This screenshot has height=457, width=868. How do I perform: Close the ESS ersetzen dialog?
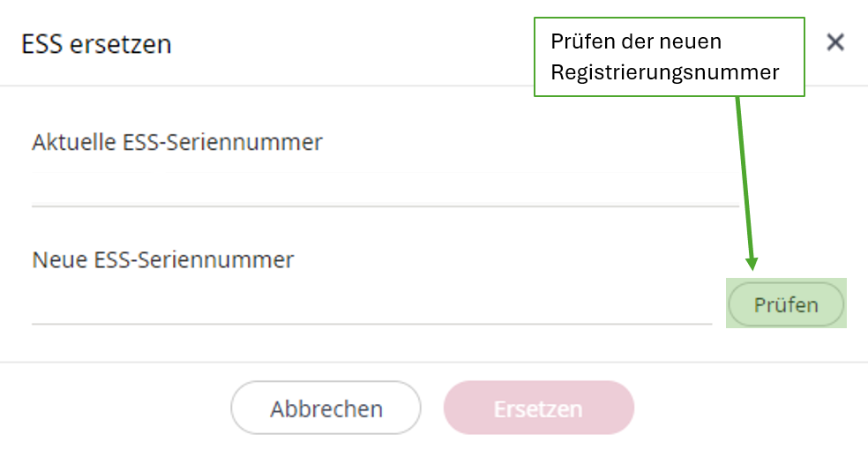[x=834, y=42]
